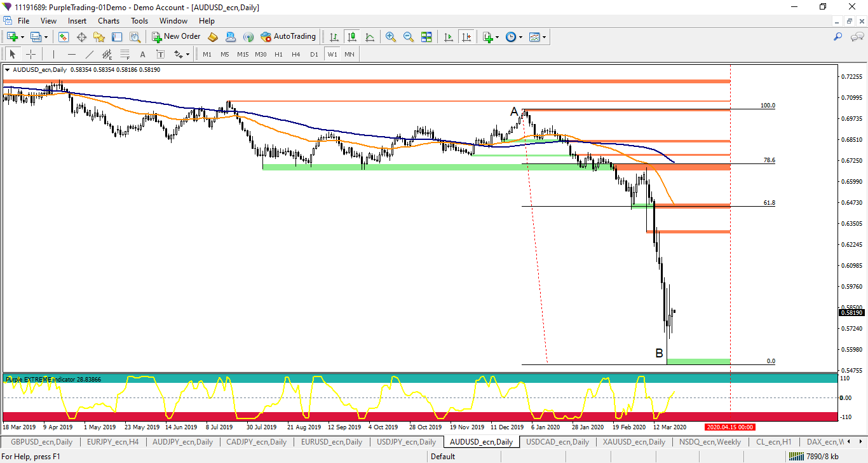The height and width of the screenshot is (463, 868).
Task: Expand the Profiles dropdown arrow
Action: [46, 37]
